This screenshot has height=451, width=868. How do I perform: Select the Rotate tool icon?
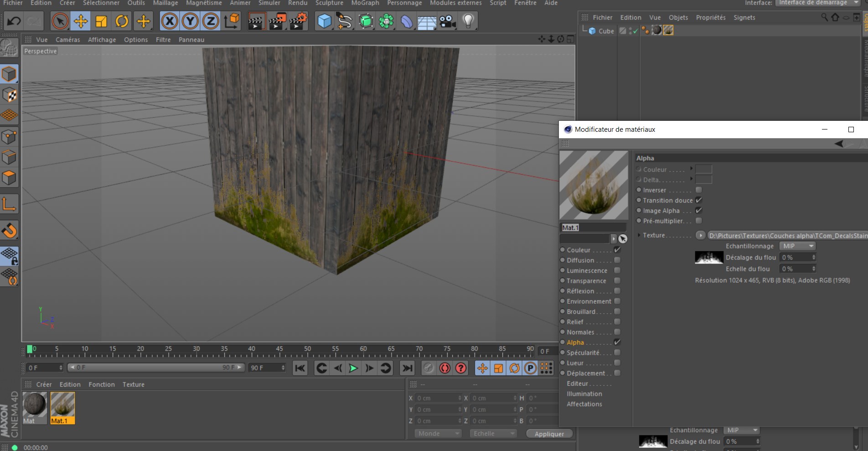tap(122, 21)
